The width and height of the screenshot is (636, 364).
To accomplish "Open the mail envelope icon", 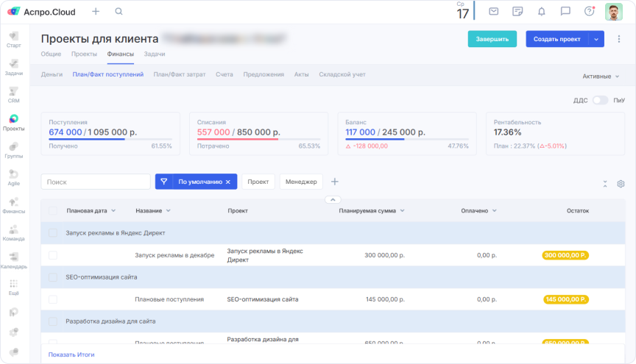I will [x=494, y=12].
